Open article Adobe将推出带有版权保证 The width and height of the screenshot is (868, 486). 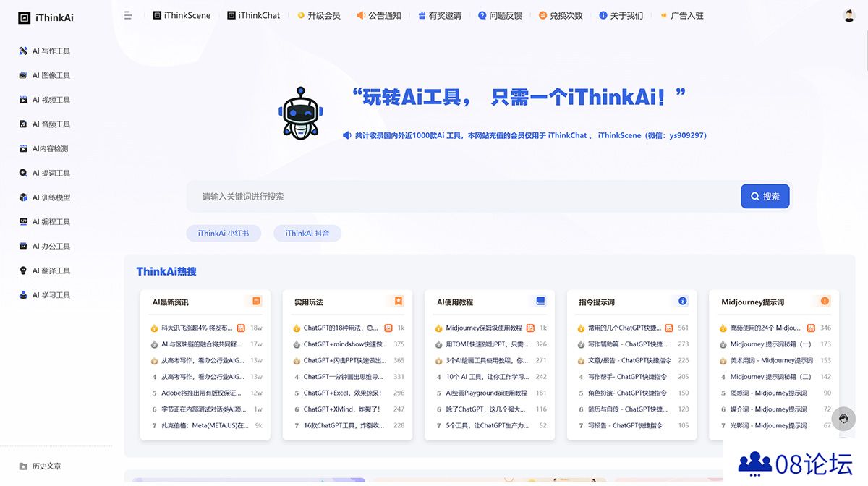[203, 393]
